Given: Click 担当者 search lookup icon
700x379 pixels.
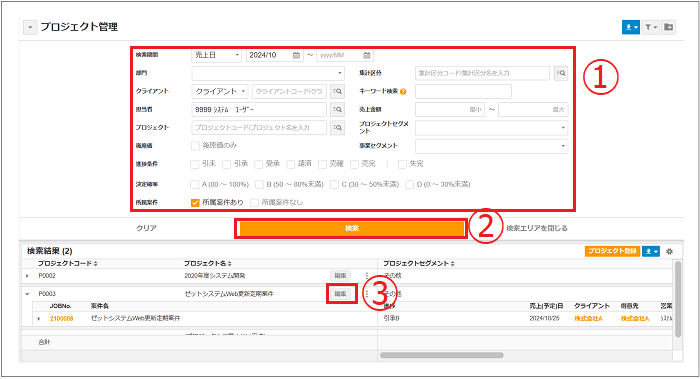Looking at the screenshot, I should pyautogui.click(x=338, y=109).
